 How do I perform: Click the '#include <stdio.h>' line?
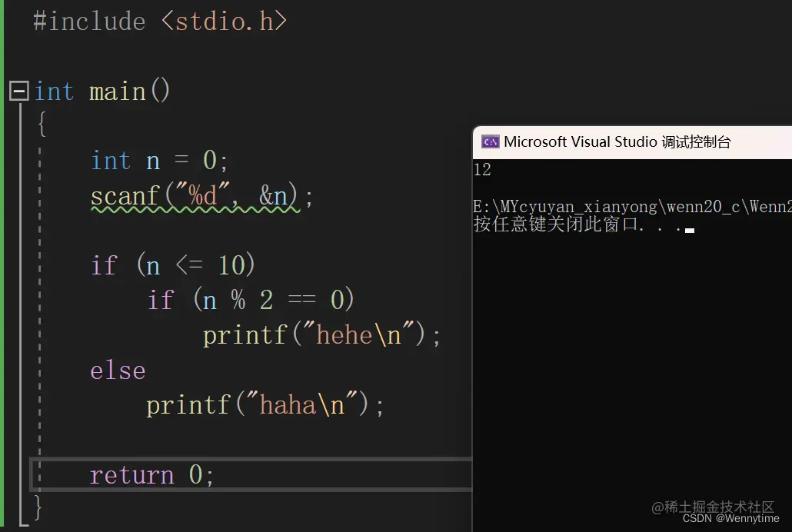pyautogui.click(x=160, y=22)
